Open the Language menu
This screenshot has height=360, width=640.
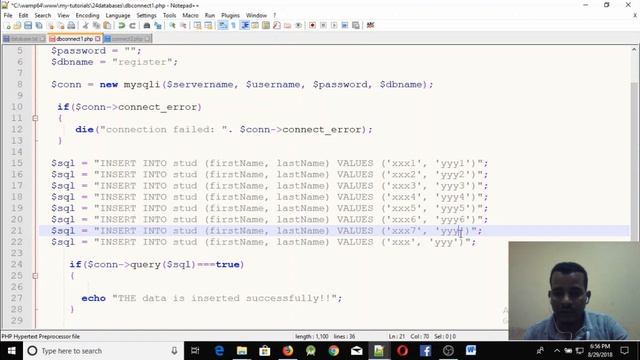(118, 16)
